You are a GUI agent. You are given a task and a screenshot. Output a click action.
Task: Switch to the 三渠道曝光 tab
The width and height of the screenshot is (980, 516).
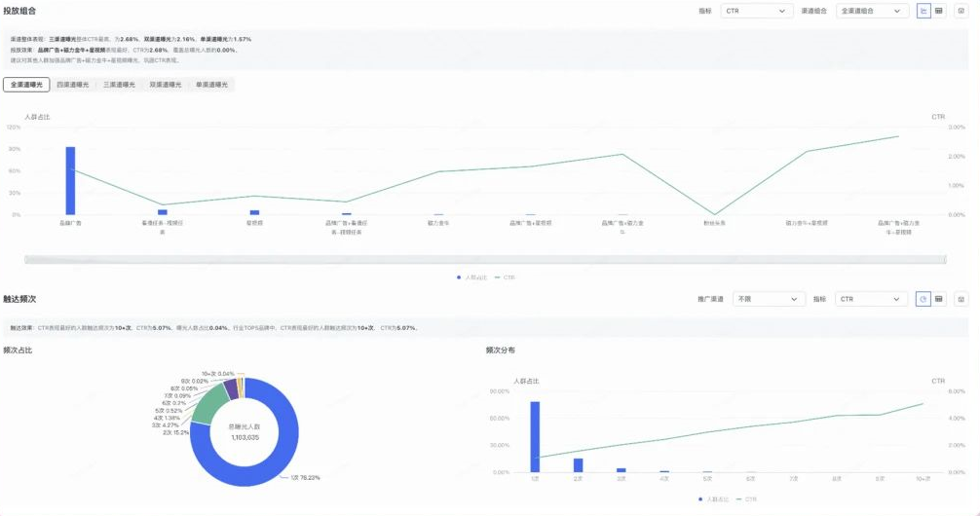point(119,85)
